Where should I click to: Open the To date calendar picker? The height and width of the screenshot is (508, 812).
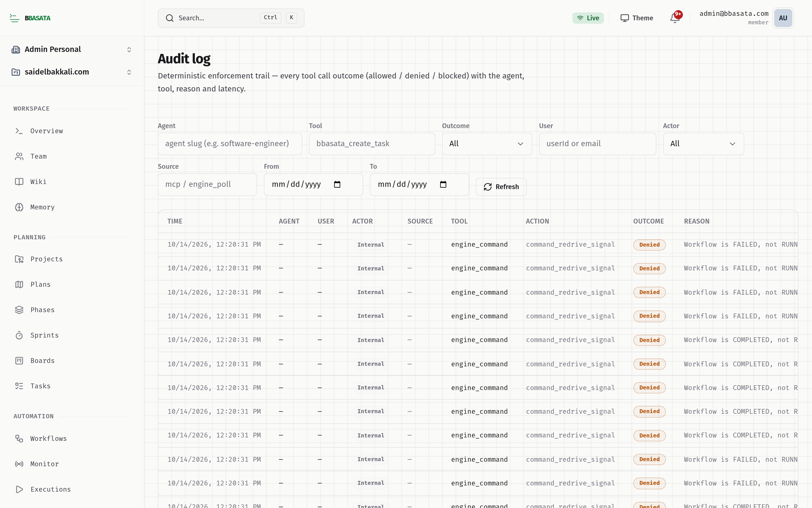[x=443, y=185]
